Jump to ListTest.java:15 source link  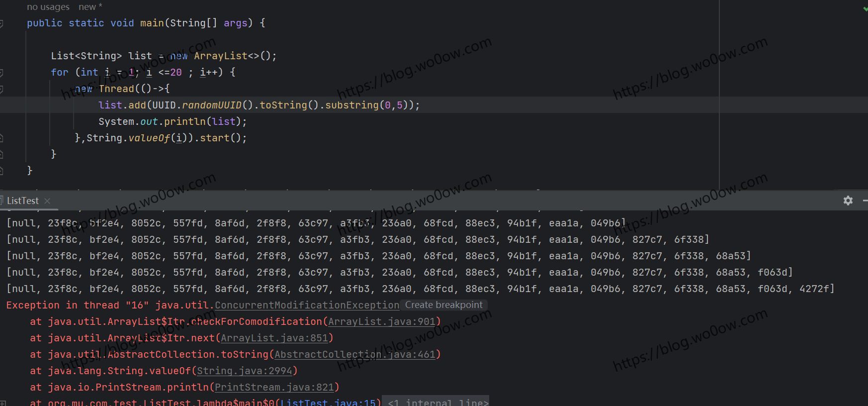click(328, 403)
